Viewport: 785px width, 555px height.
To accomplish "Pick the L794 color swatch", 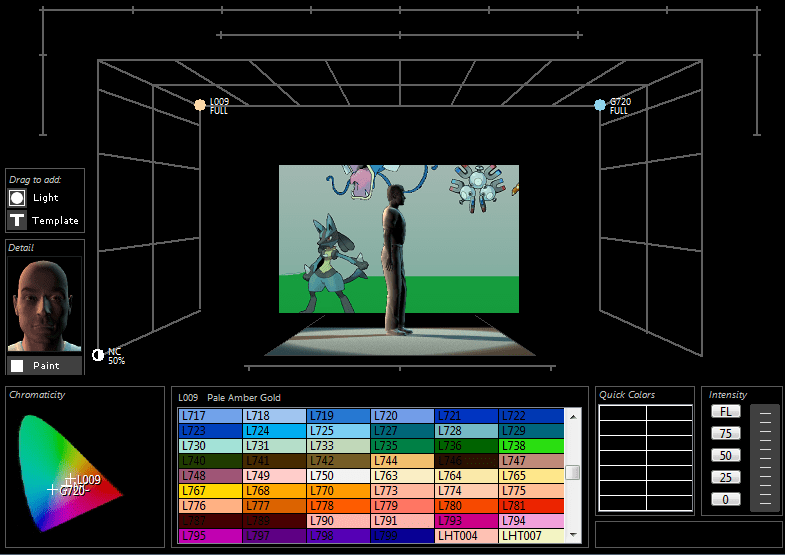I will coord(531,520).
